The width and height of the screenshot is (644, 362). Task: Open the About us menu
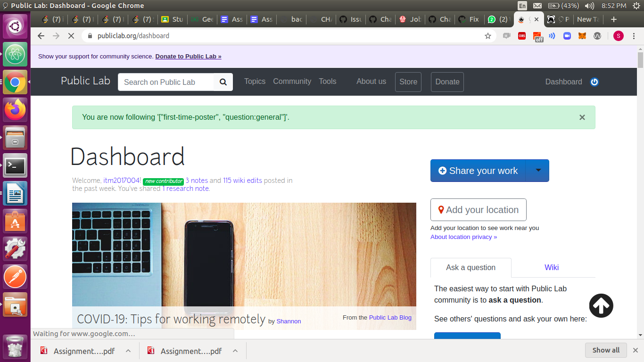click(x=371, y=82)
